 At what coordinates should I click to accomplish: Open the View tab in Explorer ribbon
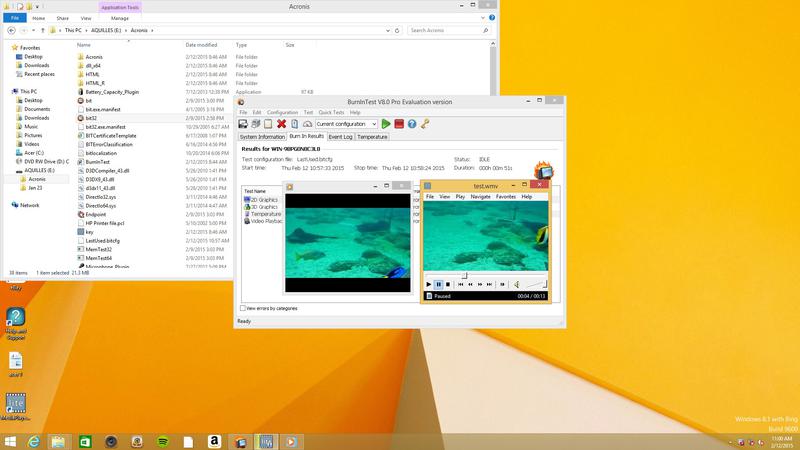point(86,18)
